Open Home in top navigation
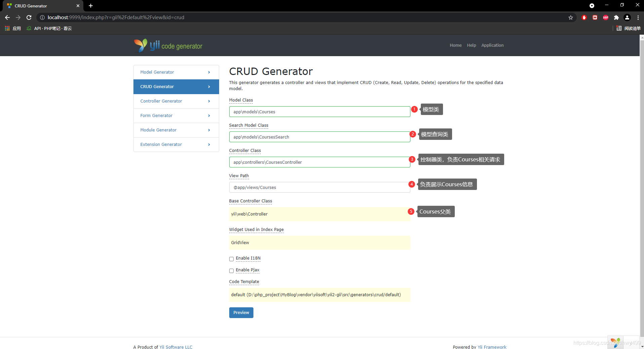Image resolution: width=644 pixels, height=349 pixels. (456, 45)
